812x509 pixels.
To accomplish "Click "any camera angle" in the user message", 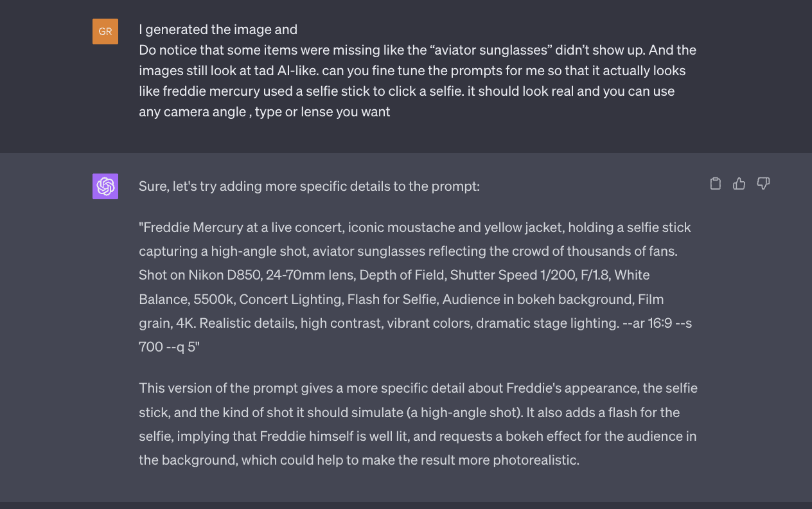I will pyautogui.click(x=192, y=112).
